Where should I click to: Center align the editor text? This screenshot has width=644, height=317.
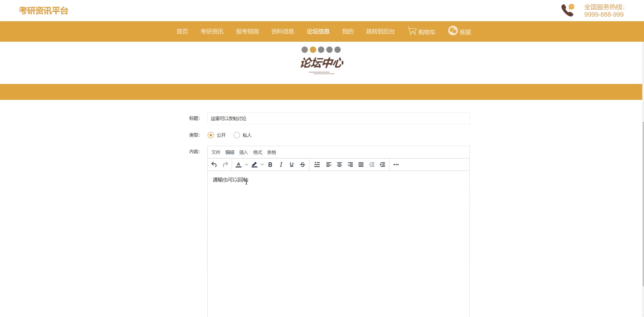[x=339, y=165]
